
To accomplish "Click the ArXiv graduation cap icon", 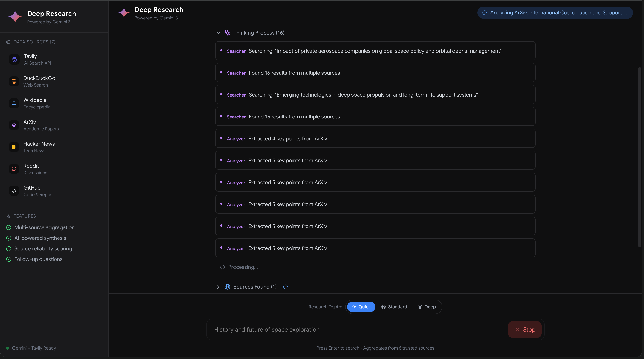I will pos(14,125).
